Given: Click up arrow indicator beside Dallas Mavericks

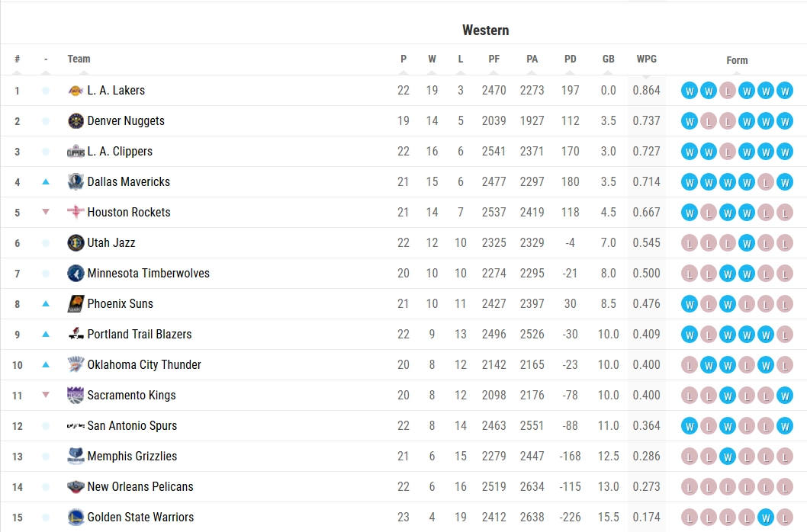Looking at the screenshot, I should [46, 181].
